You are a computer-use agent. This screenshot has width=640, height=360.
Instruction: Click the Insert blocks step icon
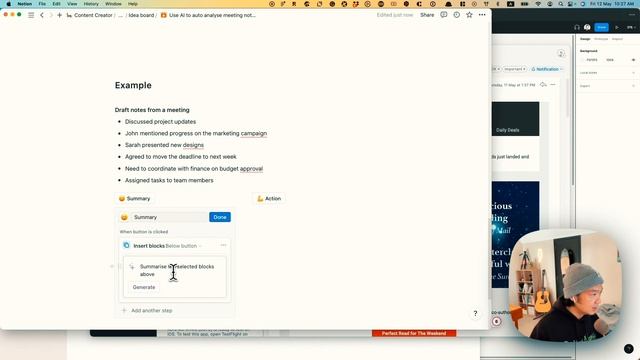[126, 246]
